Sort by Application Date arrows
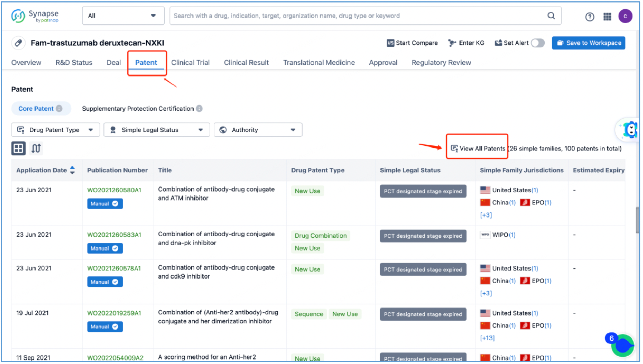The image size is (643, 364). click(x=72, y=170)
